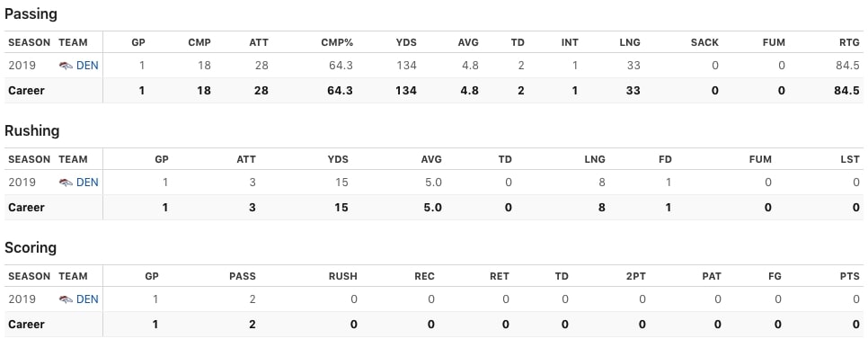Click the 2019 season cell in Scoring table
The height and width of the screenshot is (339, 868).
[x=22, y=299]
